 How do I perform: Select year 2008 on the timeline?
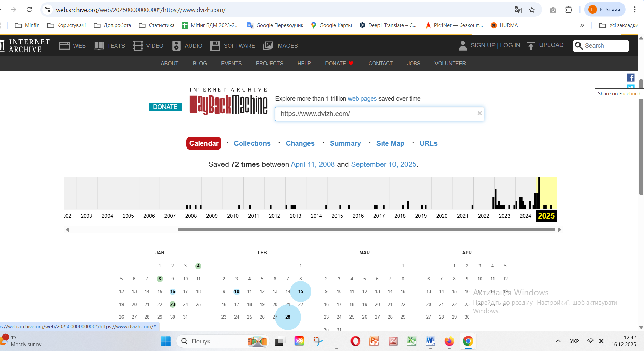(x=191, y=216)
